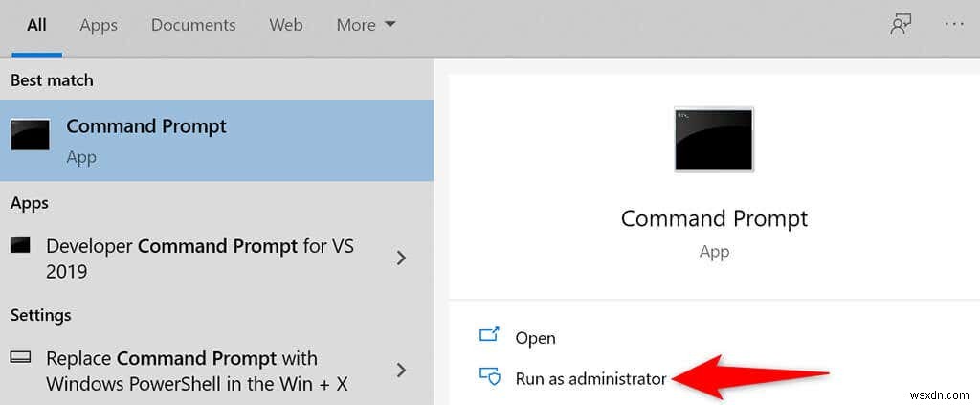Open the three-dot options menu

953,25
